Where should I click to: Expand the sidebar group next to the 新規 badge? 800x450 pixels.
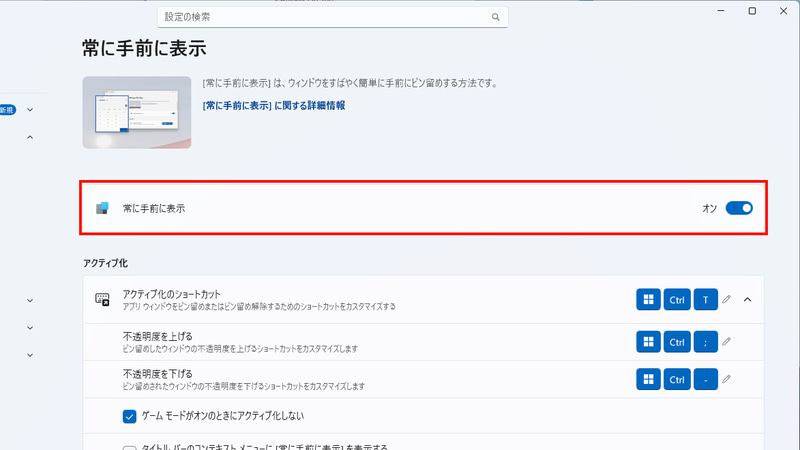[30, 110]
